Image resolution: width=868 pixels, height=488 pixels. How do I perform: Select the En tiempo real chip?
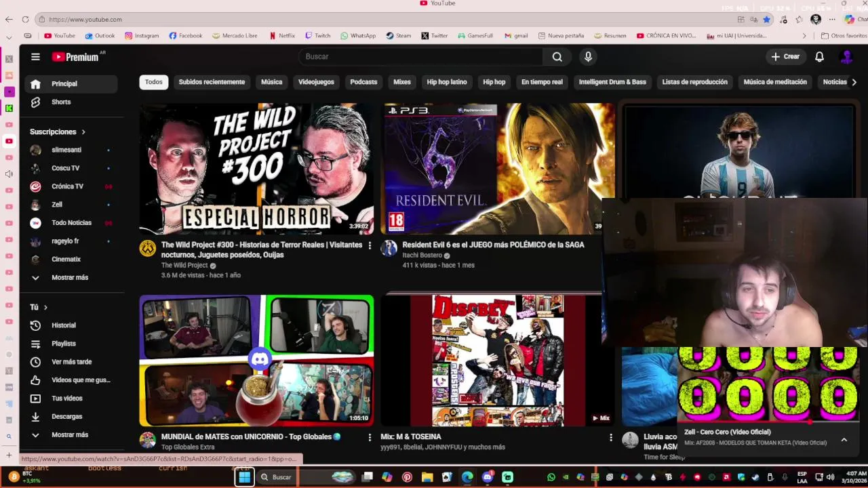click(x=542, y=82)
